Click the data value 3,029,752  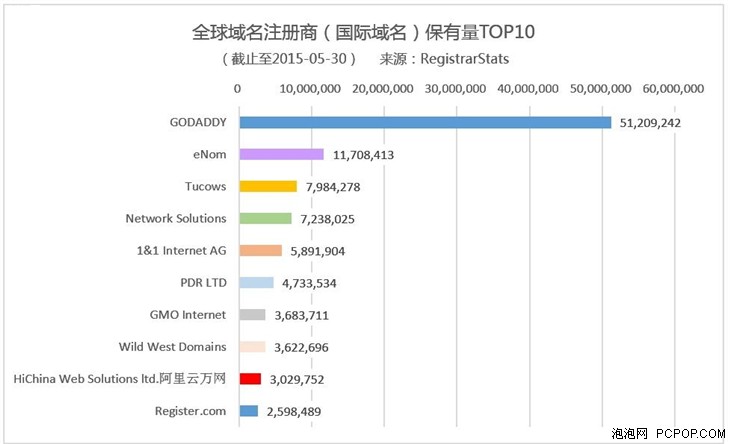297,380
